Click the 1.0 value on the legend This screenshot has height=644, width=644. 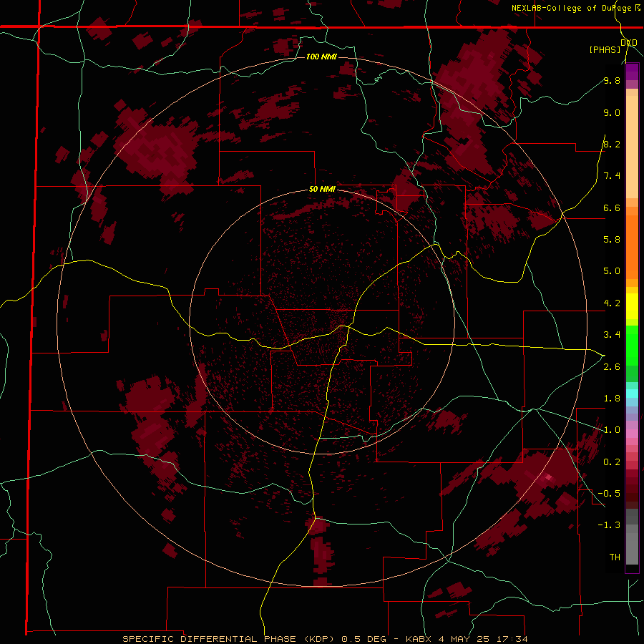point(612,429)
